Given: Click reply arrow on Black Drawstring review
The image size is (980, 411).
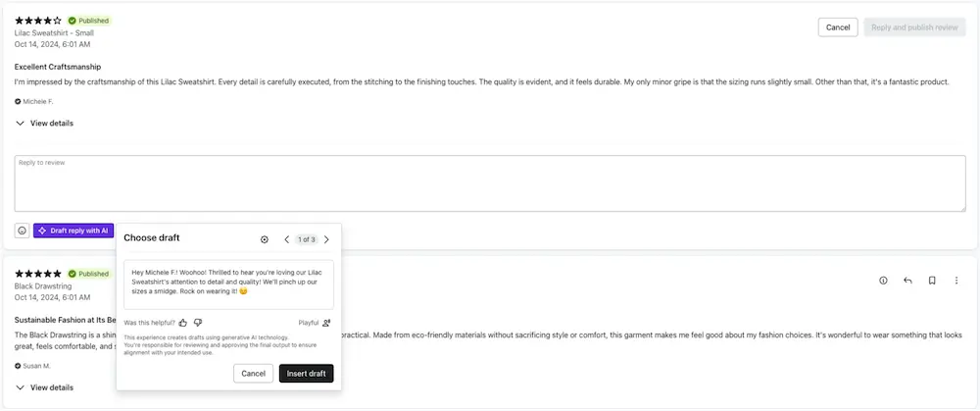Looking at the screenshot, I should [x=907, y=281].
